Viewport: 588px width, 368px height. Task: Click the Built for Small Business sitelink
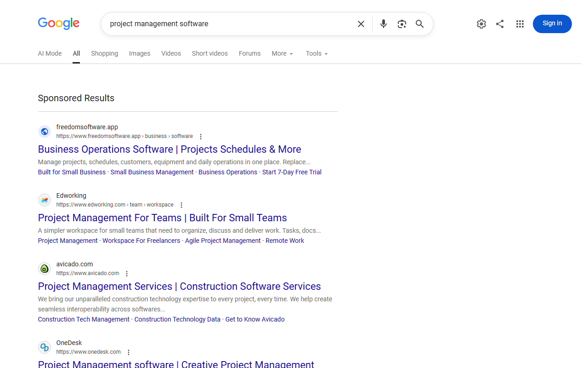(x=72, y=172)
